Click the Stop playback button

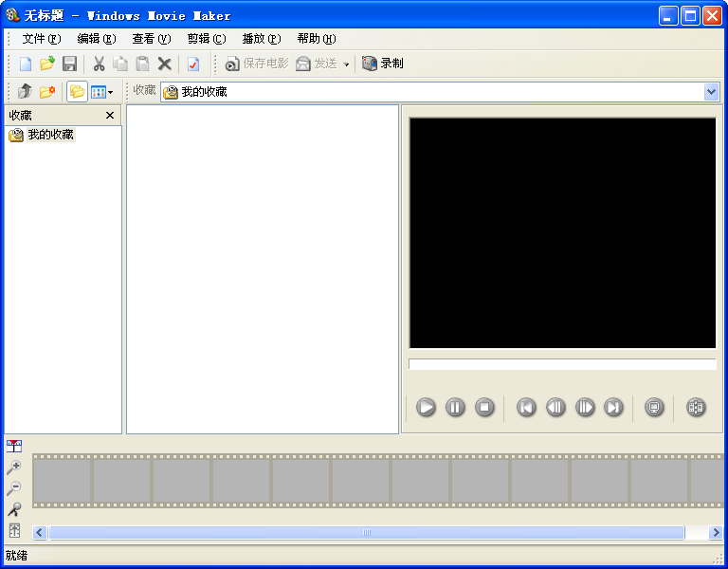(x=484, y=408)
